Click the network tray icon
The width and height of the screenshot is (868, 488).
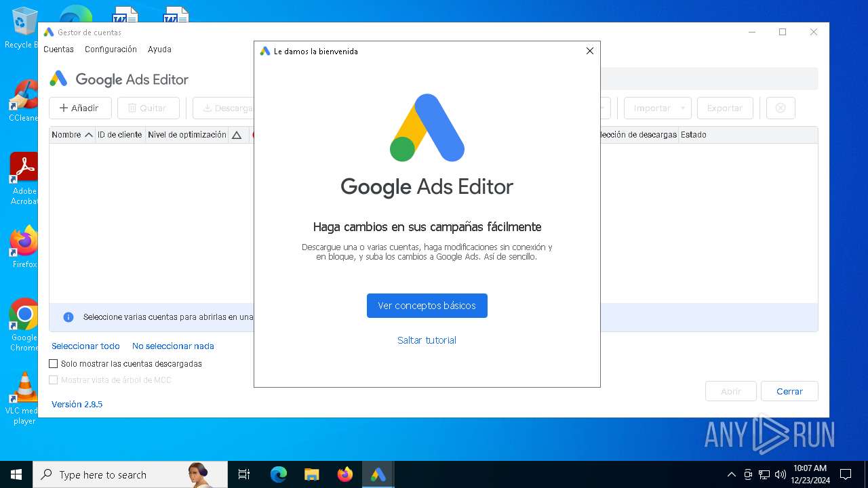(764, 474)
